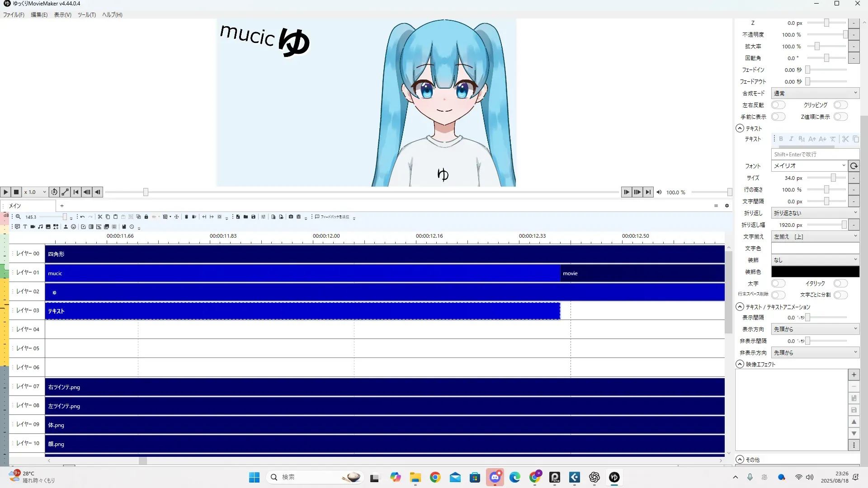Collapse the 映像エフェクト section
This screenshot has width=868, height=488.
740,364
